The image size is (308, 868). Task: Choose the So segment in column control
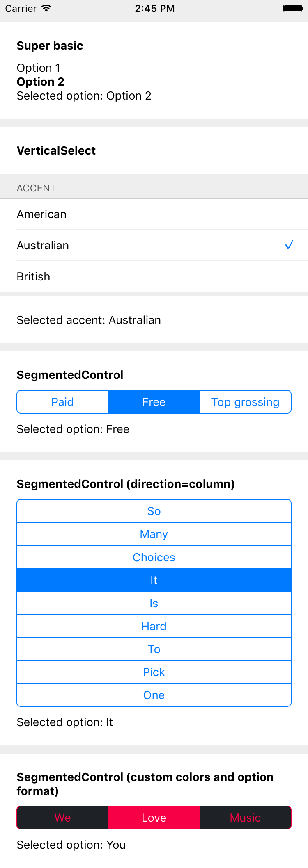pyautogui.click(x=154, y=511)
